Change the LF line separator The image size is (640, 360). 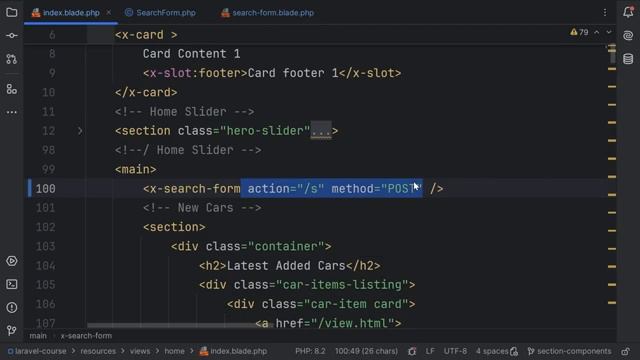[x=430, y=351]
